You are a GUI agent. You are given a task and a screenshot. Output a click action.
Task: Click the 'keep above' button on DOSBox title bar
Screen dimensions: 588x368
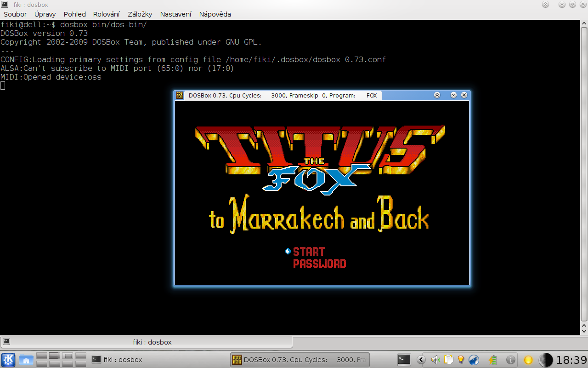[437, 95]
